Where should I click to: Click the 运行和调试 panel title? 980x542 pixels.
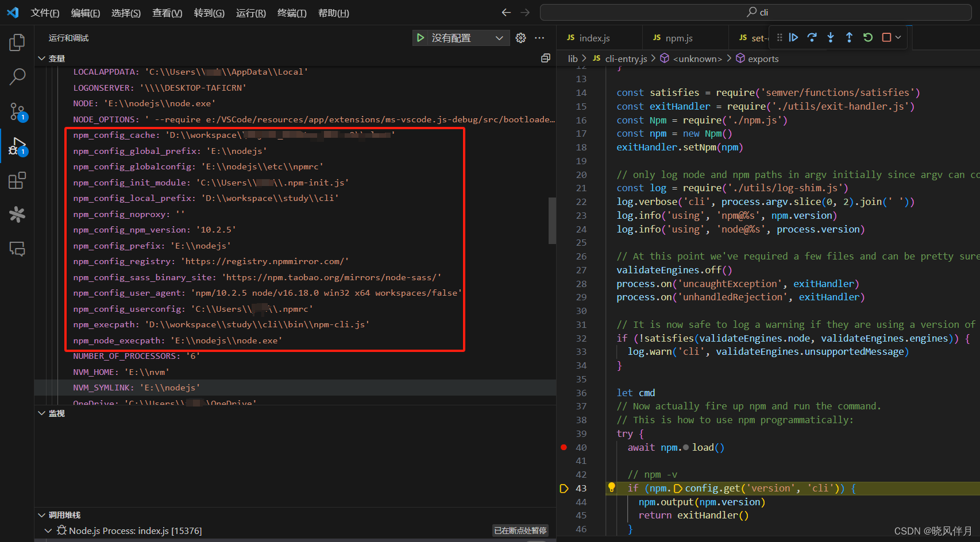68,38
